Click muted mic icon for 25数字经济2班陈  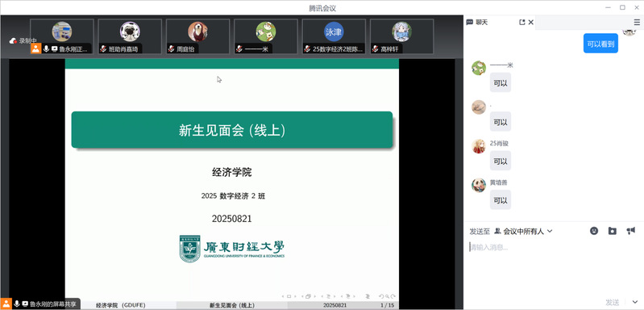[x=307, y=49]
